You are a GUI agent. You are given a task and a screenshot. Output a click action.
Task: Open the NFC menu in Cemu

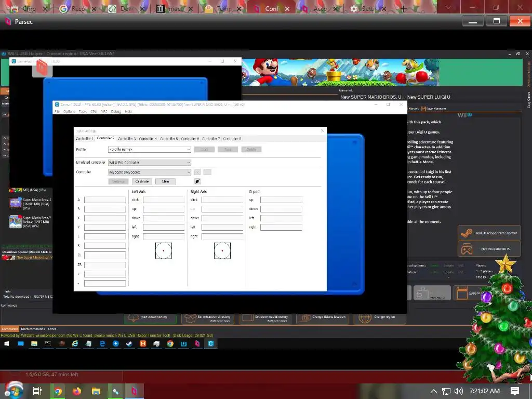104,111
